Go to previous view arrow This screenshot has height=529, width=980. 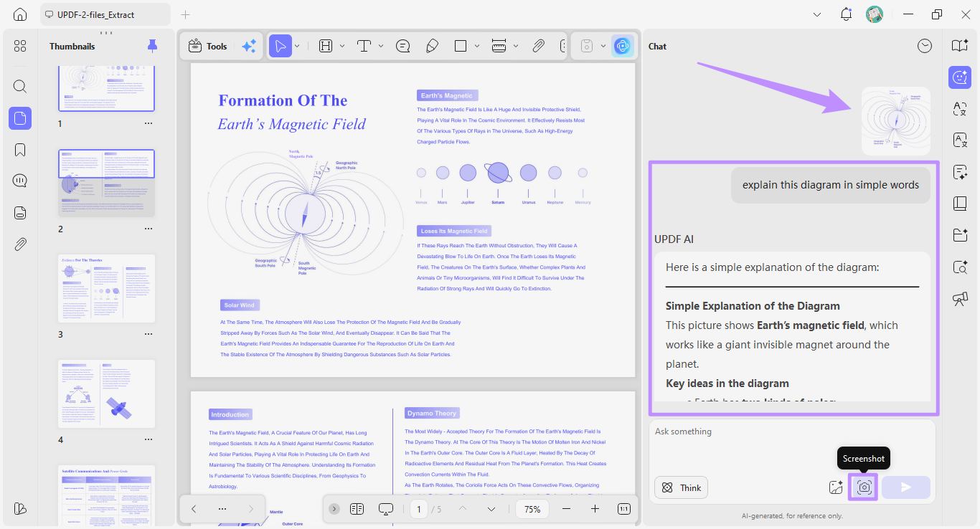[194, 509]
